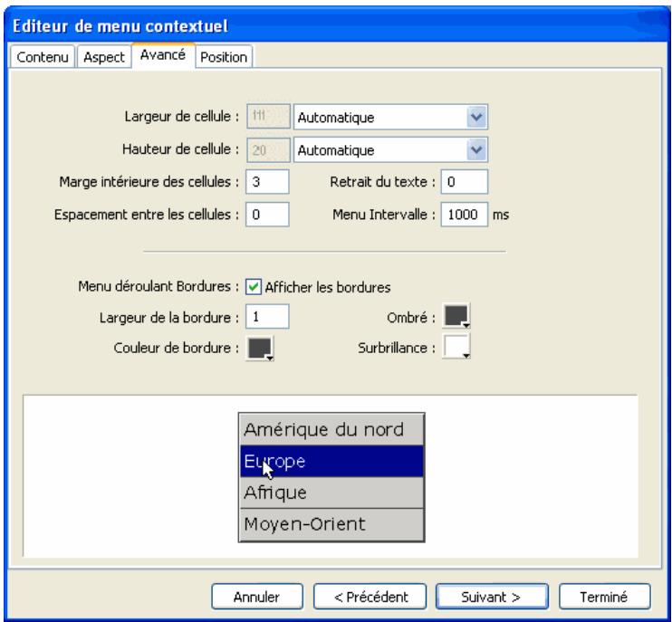Open the Aspect tab
Viewport: 672px width, 622px height.
104,56
